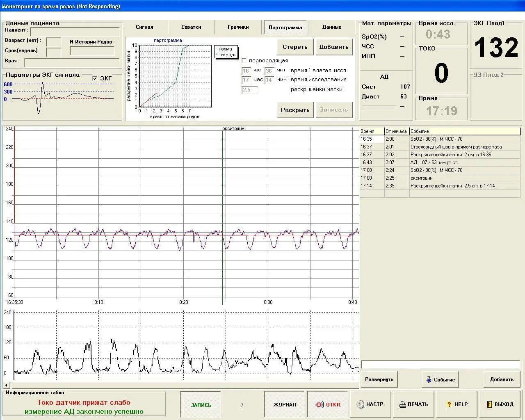
Task: Select the 16:35 SpO2 log row
Action: pyautogui.click(x=440, y=139)
